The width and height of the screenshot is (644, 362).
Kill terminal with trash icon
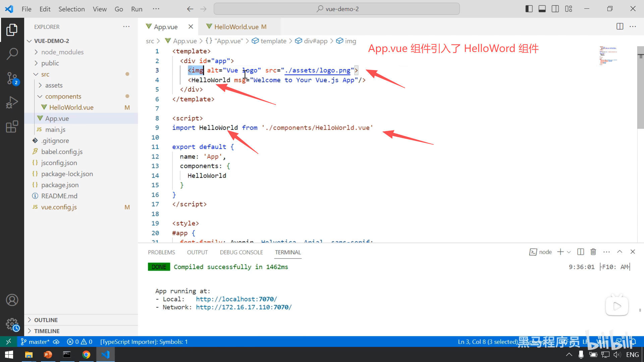pos(593,252)
